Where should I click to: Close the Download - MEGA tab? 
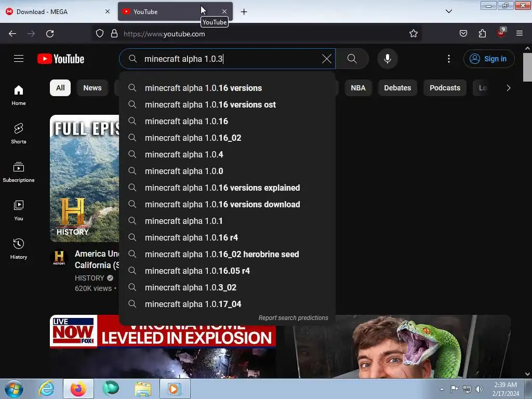107,11
